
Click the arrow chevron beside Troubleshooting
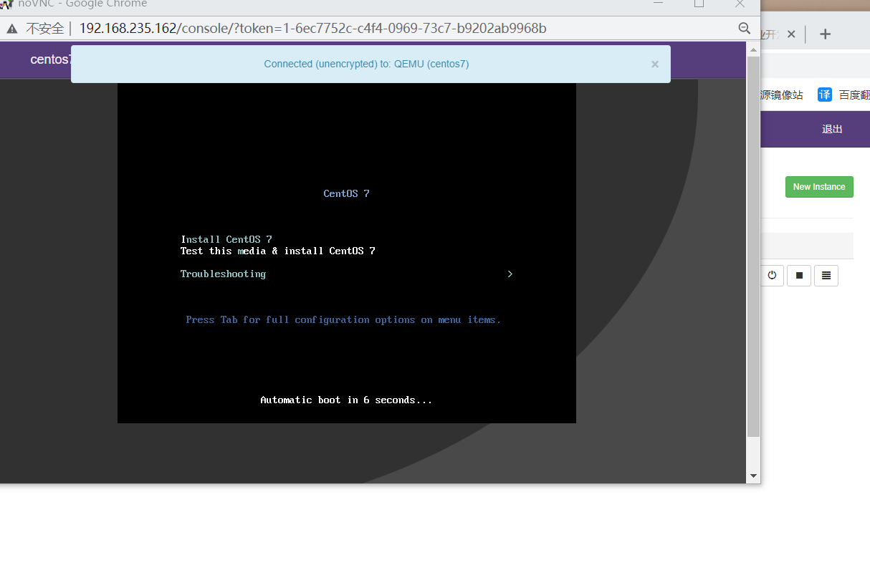point(510,274)
